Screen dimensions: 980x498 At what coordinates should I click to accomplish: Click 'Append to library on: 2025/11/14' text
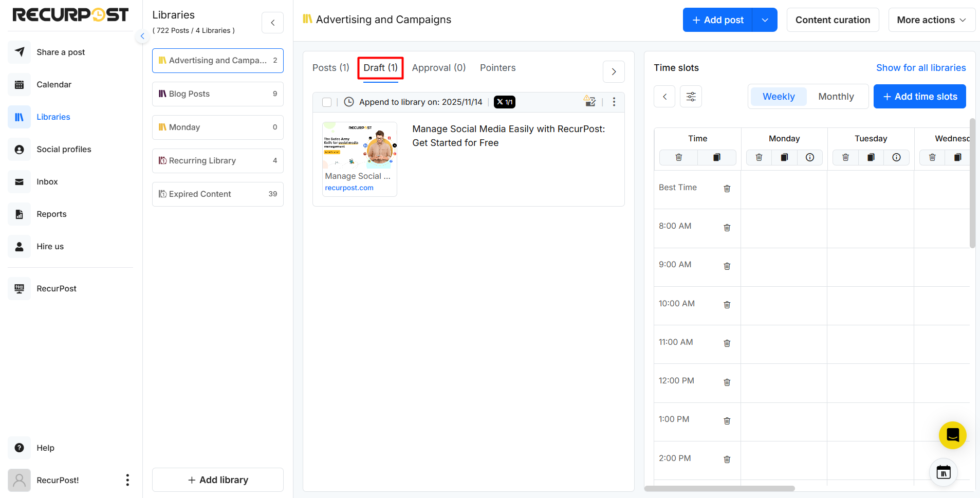(420, 102)
